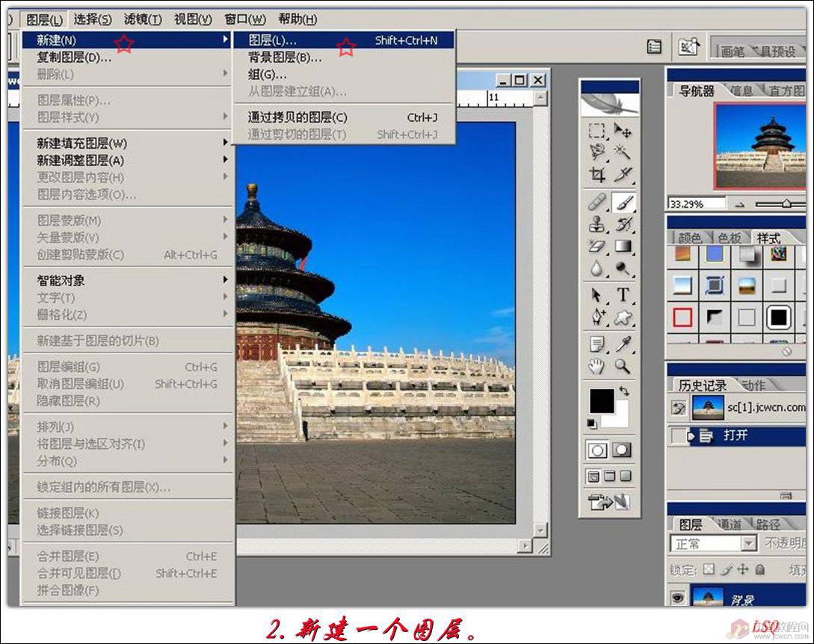Switch to Standard editing mode
814x644 pixels.
click(x=597, y=451)
